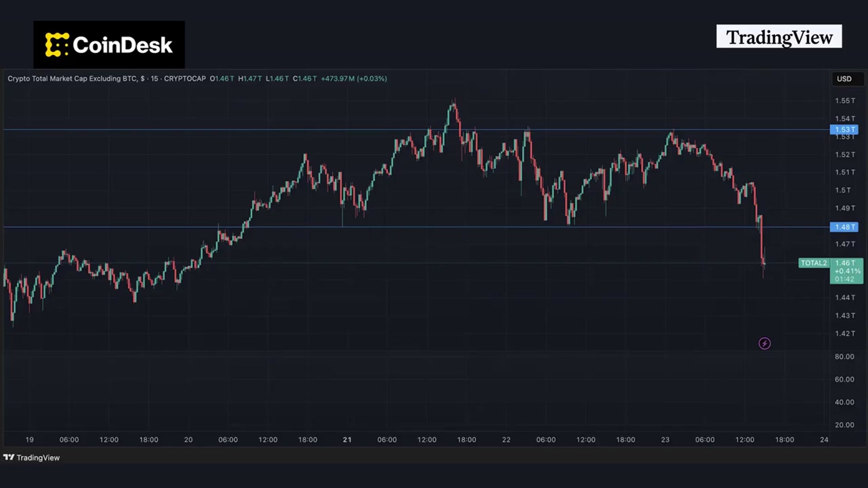Click the '1.43 T' price axis label
The width and height of the screenshot is (868, 488).
click(x=845, y=315)
